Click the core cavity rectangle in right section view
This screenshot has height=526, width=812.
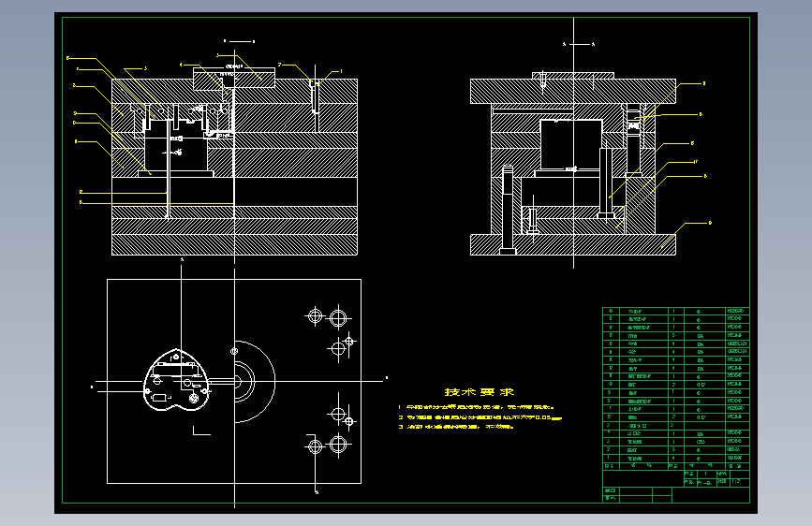click(571, 145)
